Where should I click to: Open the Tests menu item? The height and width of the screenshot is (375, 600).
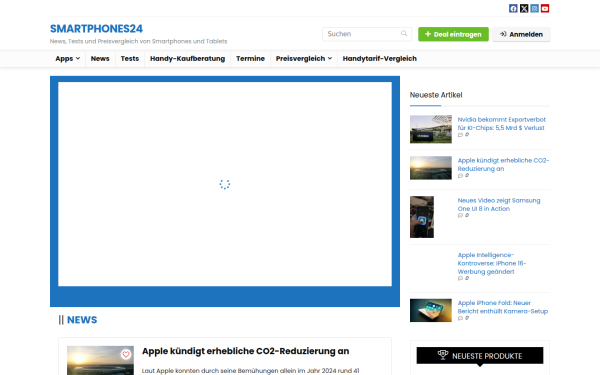[x=130, y=59]
